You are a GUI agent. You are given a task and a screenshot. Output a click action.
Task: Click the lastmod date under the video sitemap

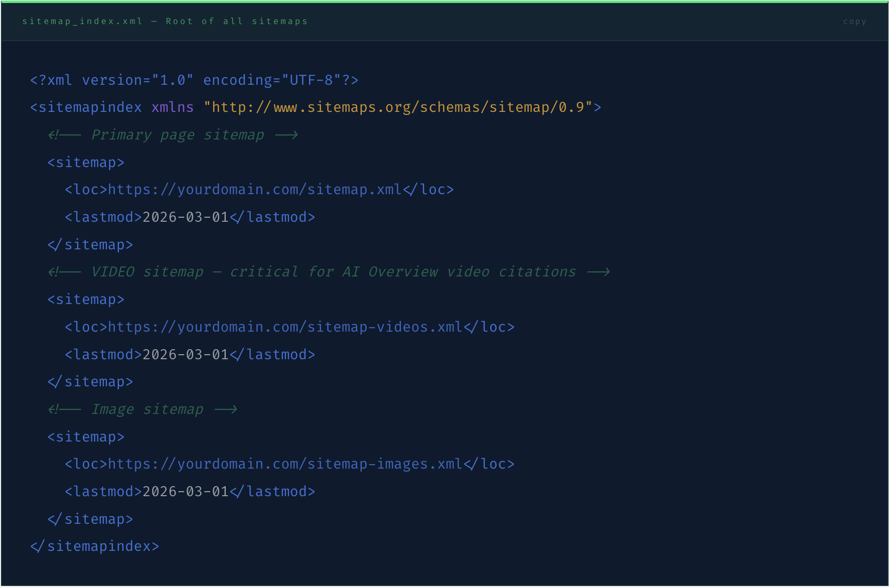pyautogui.click(x=185, y=354)
